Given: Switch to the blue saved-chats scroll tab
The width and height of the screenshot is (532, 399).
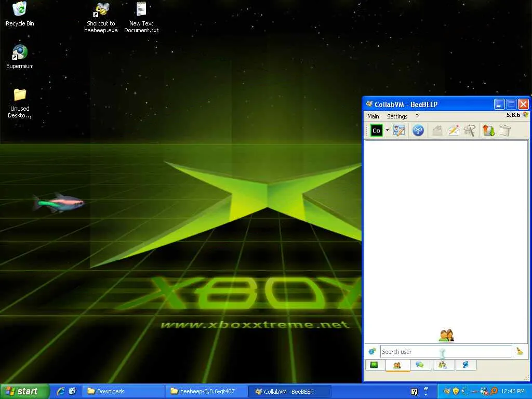Looking at the screenshot, I should [x=465, y=365].
